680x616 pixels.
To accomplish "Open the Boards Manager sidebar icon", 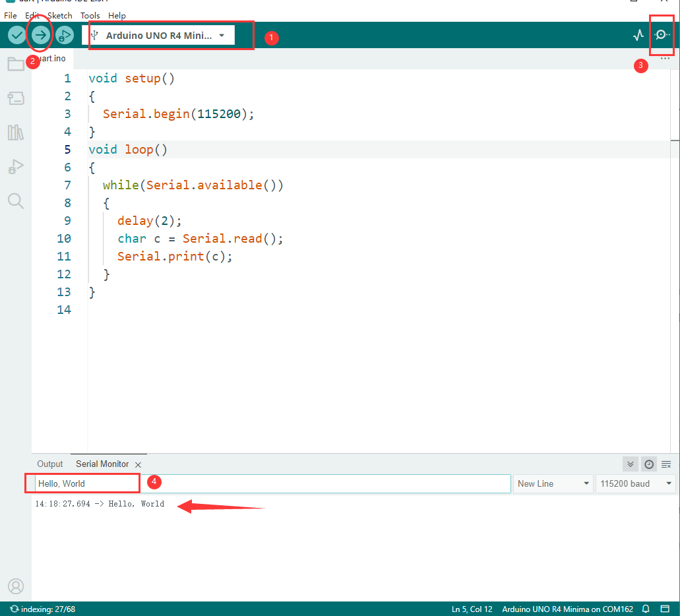I will tap(16, 98).
